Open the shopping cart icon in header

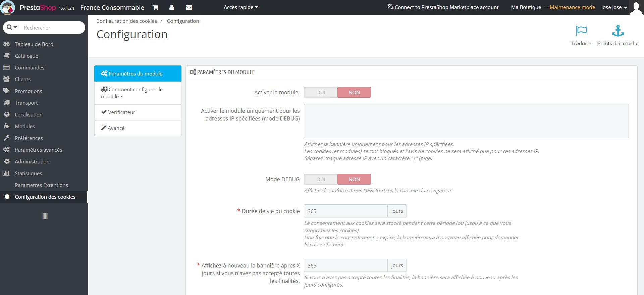pyautogui.click(x=155, y=7)
